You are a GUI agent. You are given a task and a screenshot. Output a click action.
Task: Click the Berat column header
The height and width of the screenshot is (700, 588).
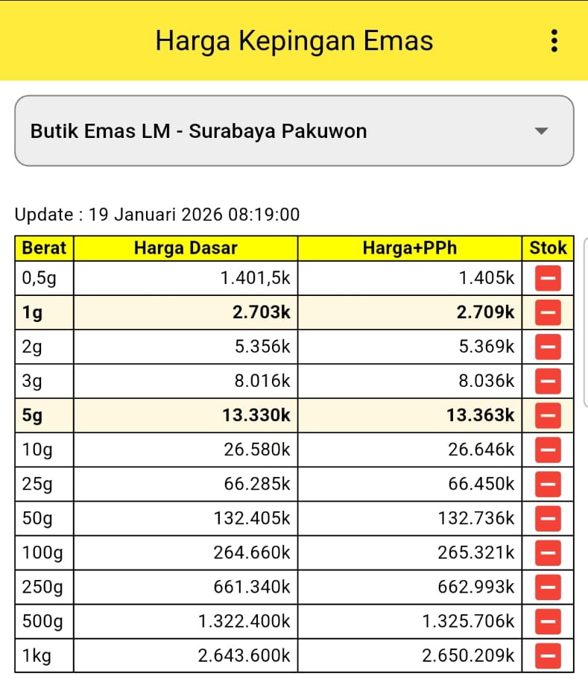coord(44,248)
